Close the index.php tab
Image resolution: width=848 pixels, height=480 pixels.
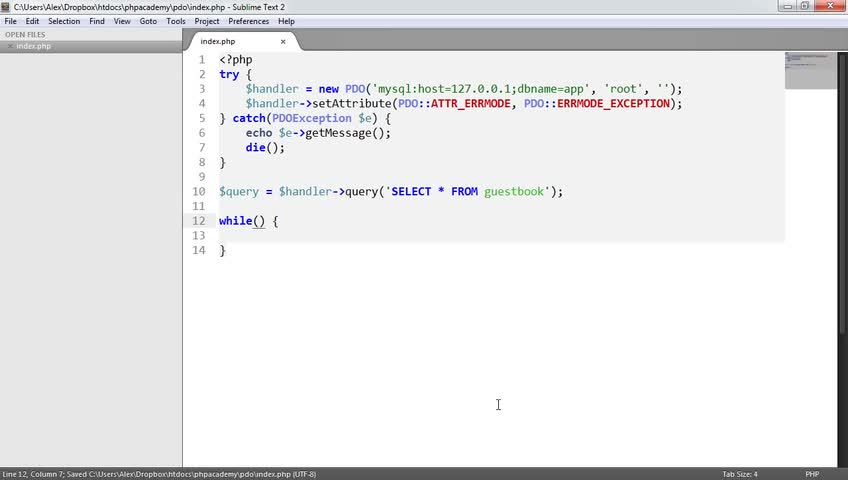283,42
